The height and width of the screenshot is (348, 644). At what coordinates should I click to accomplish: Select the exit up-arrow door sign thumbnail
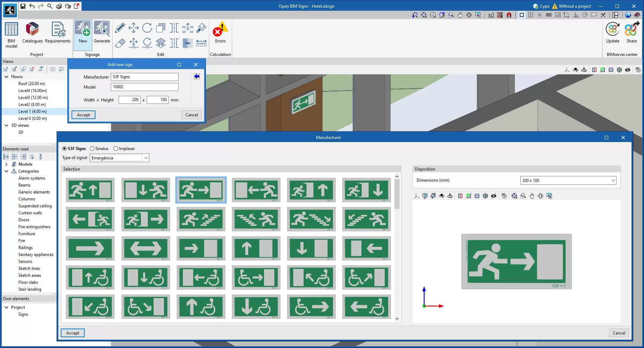(90, 190)
